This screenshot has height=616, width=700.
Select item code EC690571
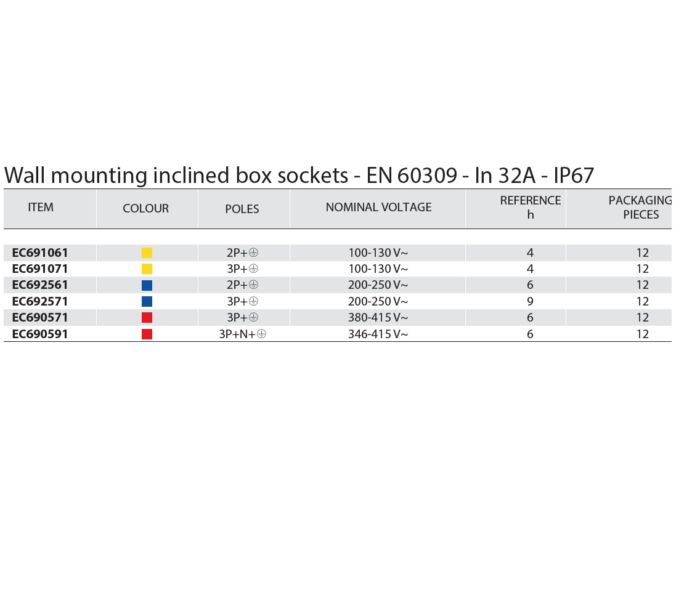tap(39, 317)
